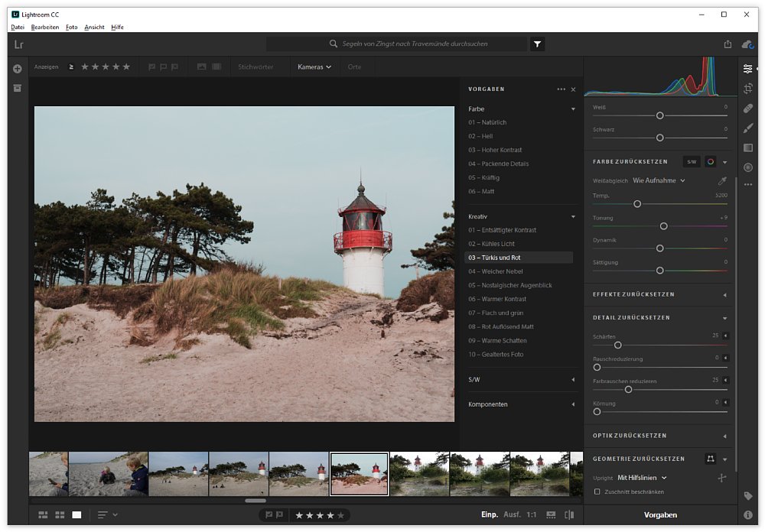The height and width of the screenshot is (532, 765).
Task: Open the Weißabgleich Wie Aufnahme dropdown
Action: coord(659,181)
